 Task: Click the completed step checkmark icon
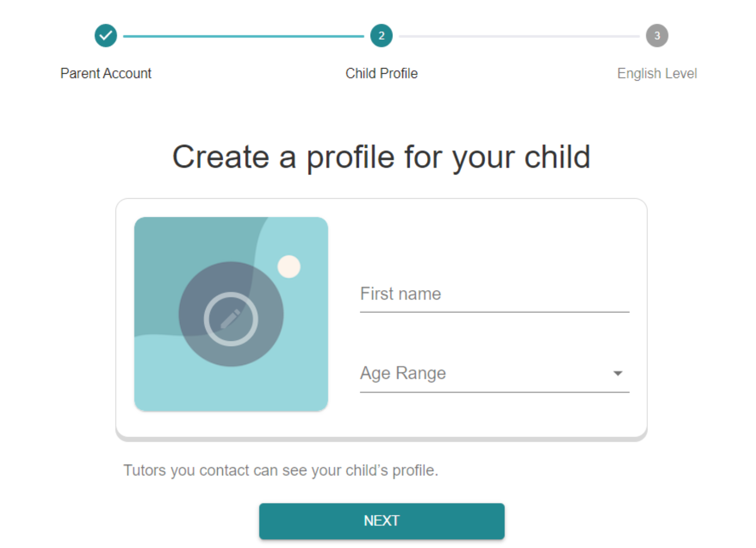106,35
